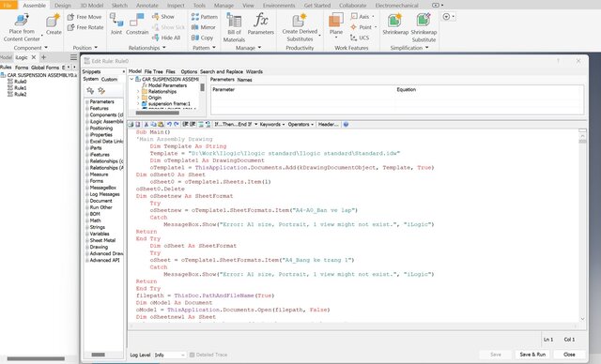Open the Operators dropdown

point(300,125)
